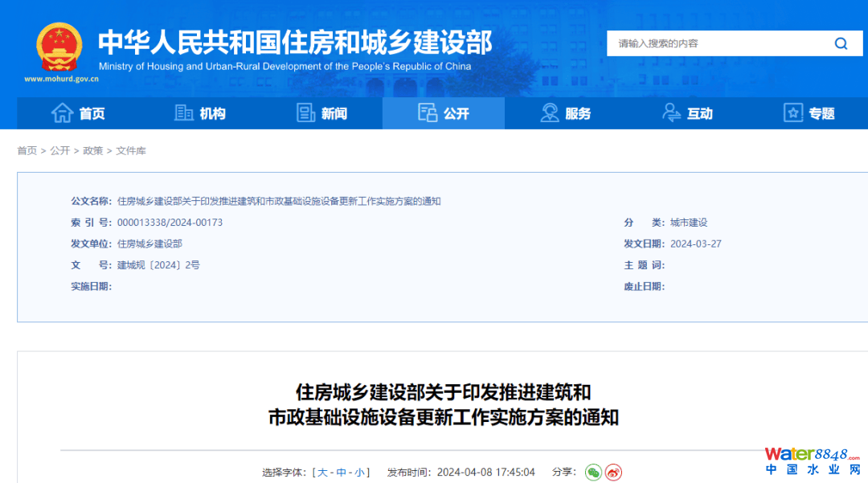Share article via WeChat icon
868x483 pixels.
click(593, 473)
